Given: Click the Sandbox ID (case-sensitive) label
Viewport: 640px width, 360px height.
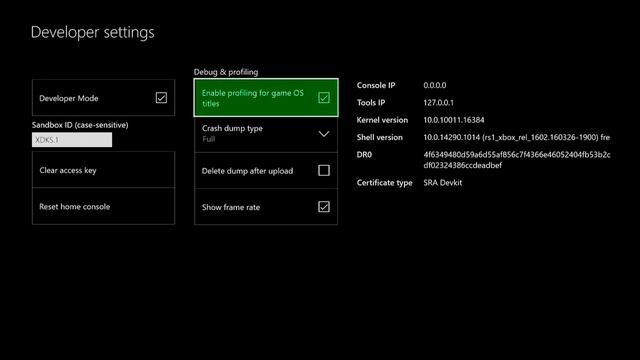Looking at the screenshot, I should 80,125.
